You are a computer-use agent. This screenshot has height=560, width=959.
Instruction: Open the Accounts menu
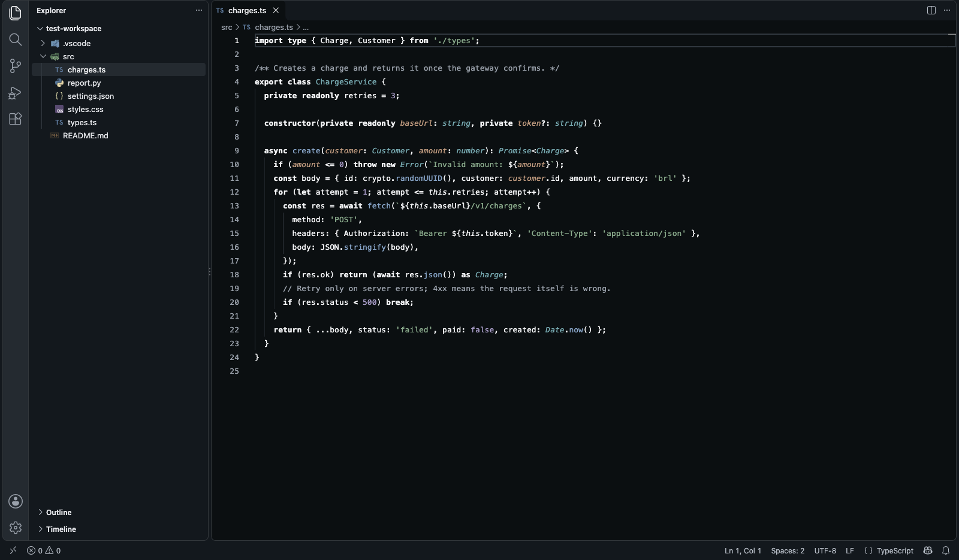[x=16, y=501]
